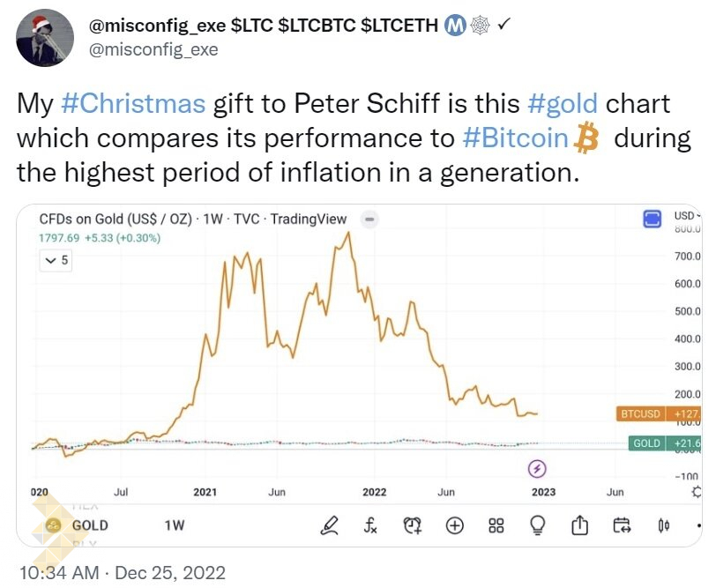This screenshot has width=716, height=588.
Task: Open the indicators fx button
Action: click(x=371, y=526)
